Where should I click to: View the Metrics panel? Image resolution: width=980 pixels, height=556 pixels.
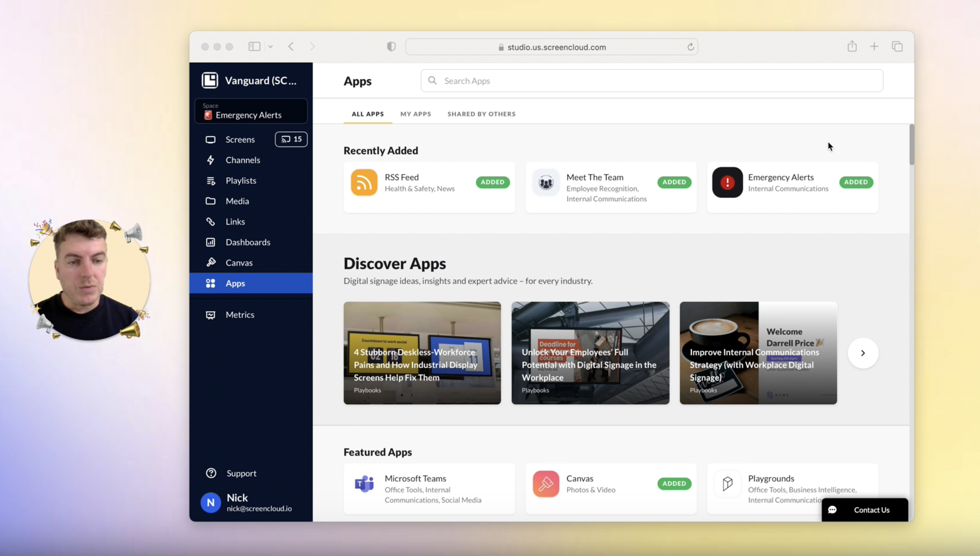[240, 315]
